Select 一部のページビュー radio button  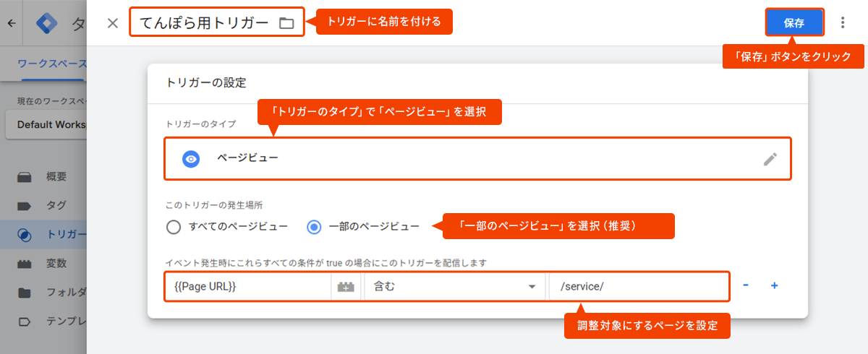314,227
